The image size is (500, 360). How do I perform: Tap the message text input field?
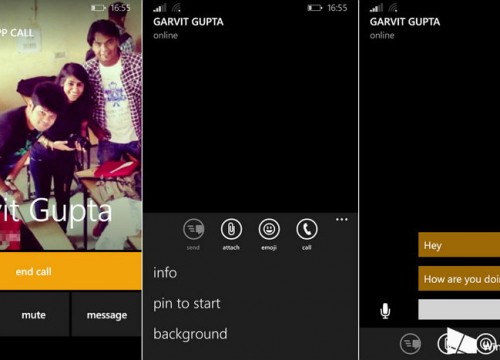click(x=459, y=309)
